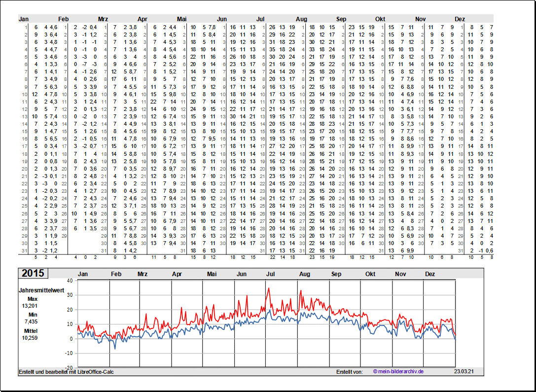The image size is (536, 392).
Task: Click the Okt label above the chart
Action: pyautogui.click(x=370, y=274)
